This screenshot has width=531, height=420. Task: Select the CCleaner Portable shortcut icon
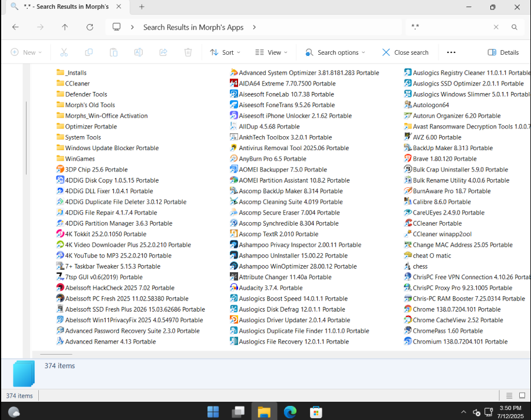coord(408,223)
